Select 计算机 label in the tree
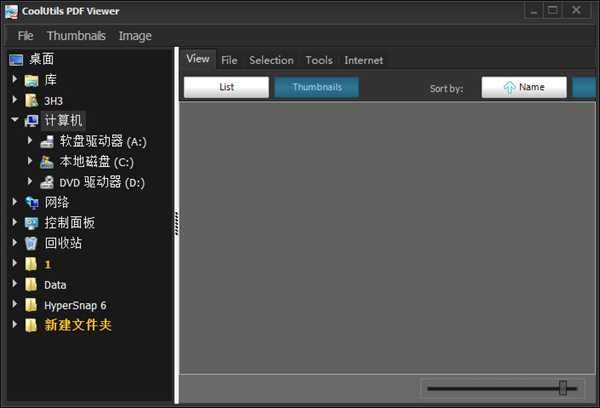 coord(63,121)
